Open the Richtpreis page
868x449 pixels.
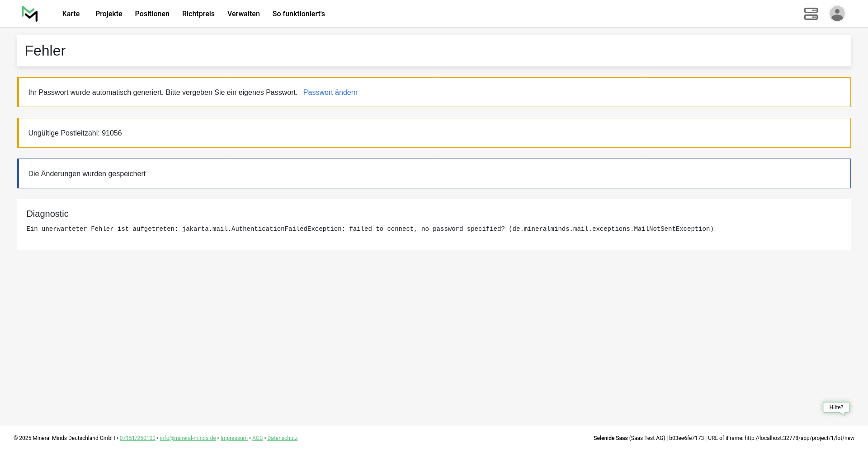(198, 14)
